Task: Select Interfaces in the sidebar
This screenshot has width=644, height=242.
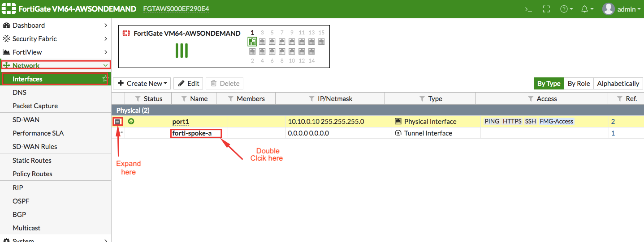Action: pos(56,79)
